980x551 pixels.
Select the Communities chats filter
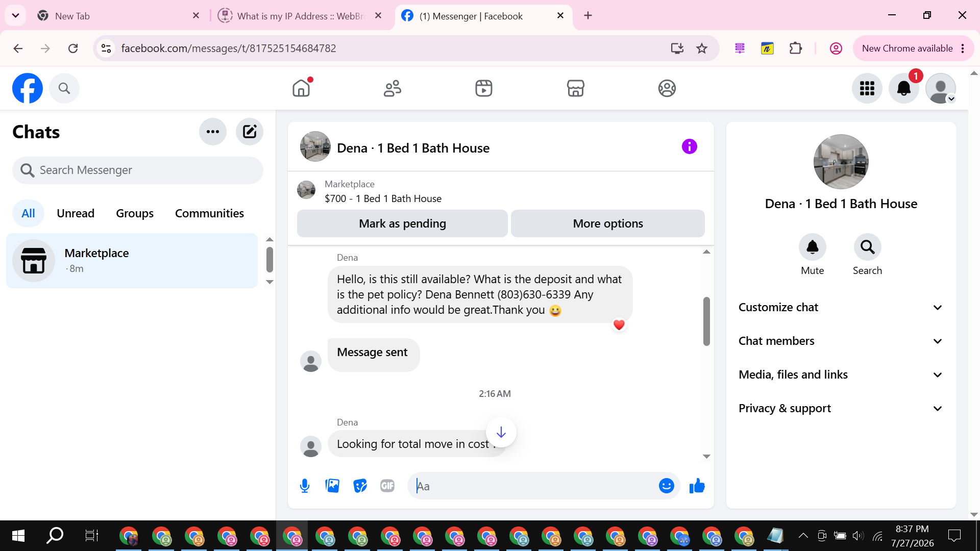point(209,213)
